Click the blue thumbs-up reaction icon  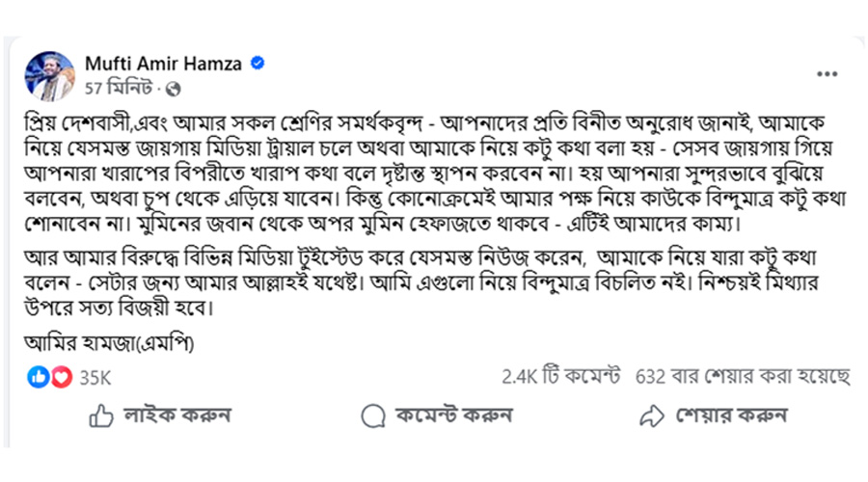click(x=39, y=378)
